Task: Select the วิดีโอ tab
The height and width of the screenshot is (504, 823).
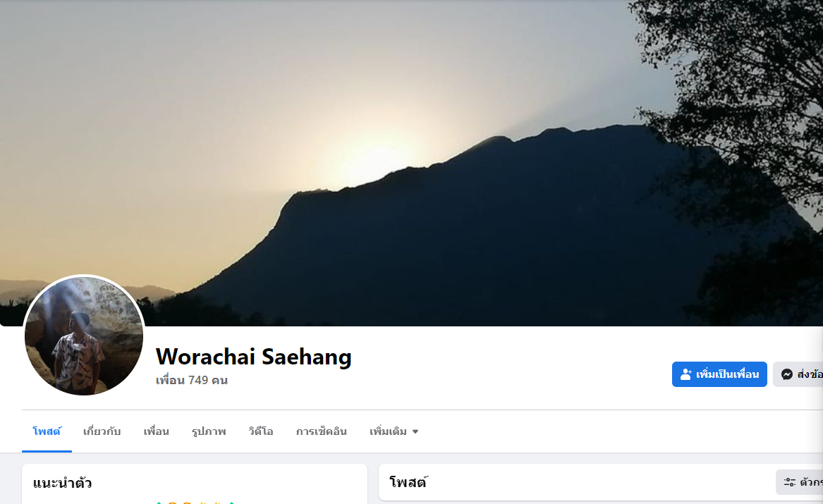Action: click(x=261, y=431)
